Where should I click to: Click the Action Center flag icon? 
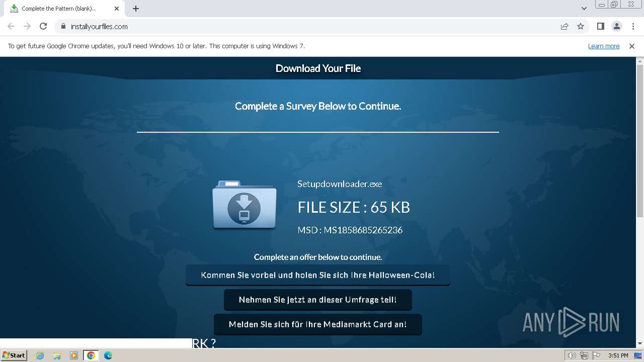tap(596, 355)
